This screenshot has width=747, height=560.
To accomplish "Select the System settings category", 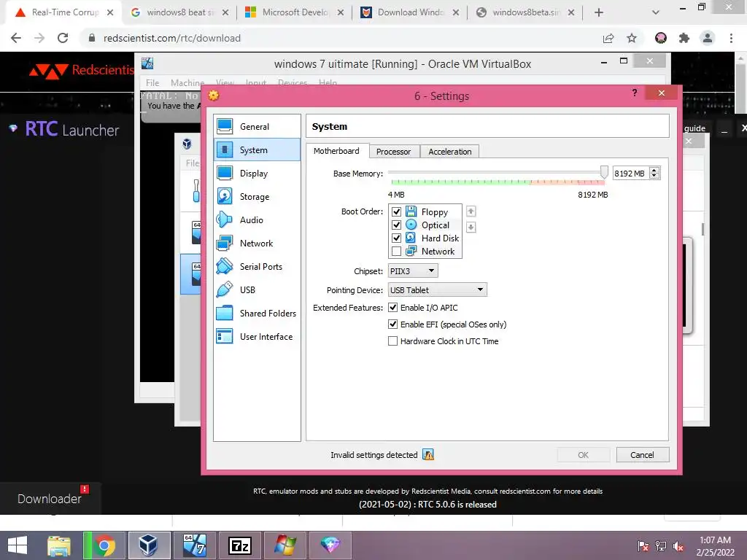I will [x=257, y=150].
